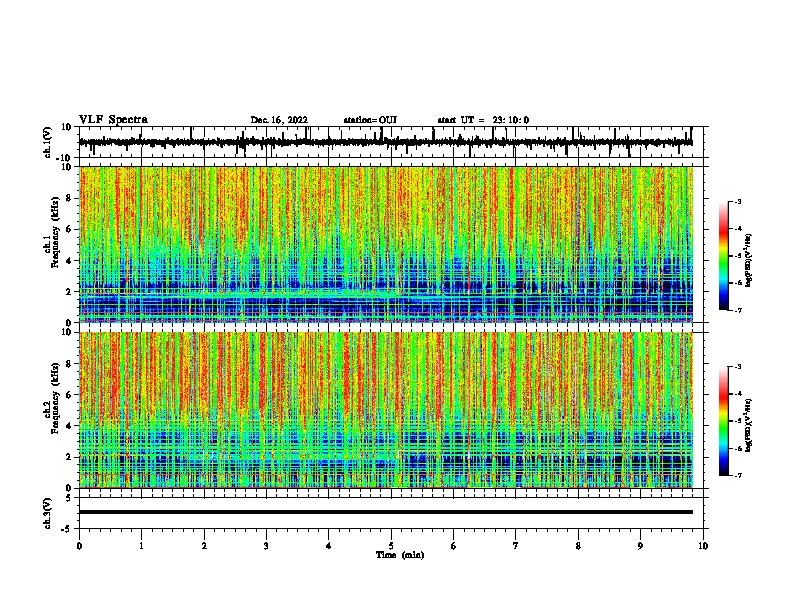This screenshot has height=612, width=792.
Task: Click the time axis tick label "5"
Action: pyautogui.click(x=391, y=546)
